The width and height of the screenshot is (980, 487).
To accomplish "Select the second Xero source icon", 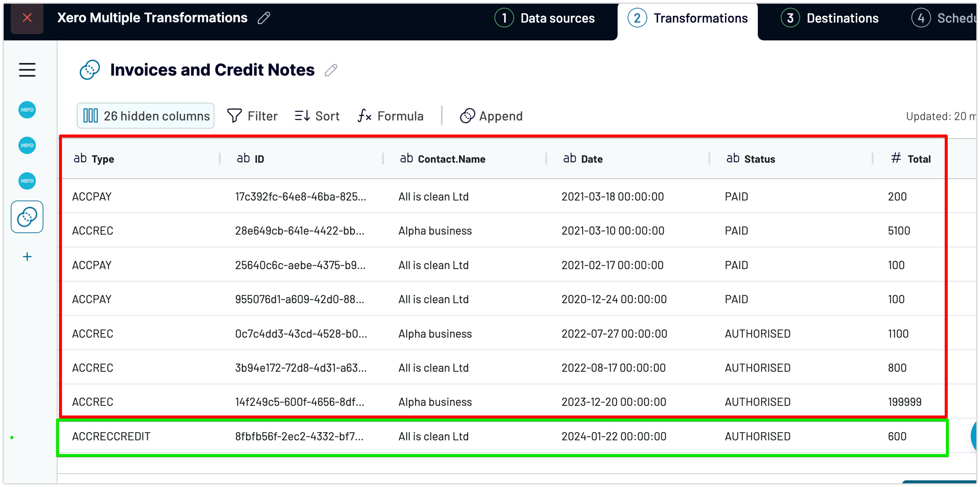I will click(27, 145).
